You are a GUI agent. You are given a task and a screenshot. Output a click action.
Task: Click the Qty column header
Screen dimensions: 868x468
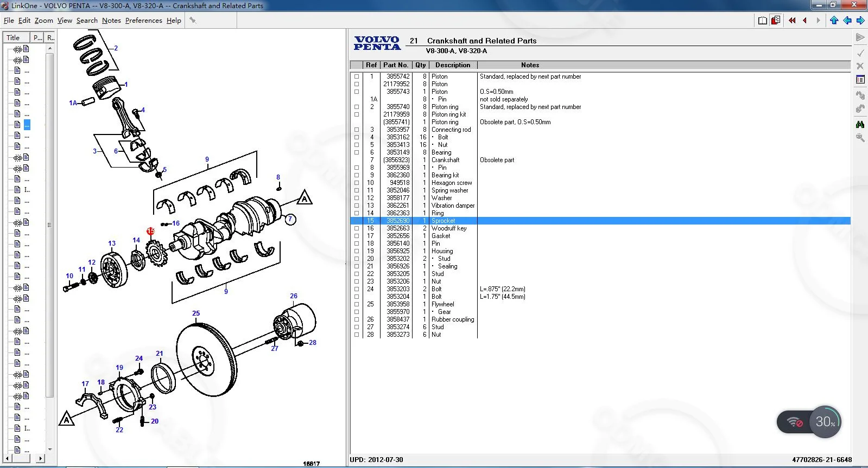[x=421, y=65]
